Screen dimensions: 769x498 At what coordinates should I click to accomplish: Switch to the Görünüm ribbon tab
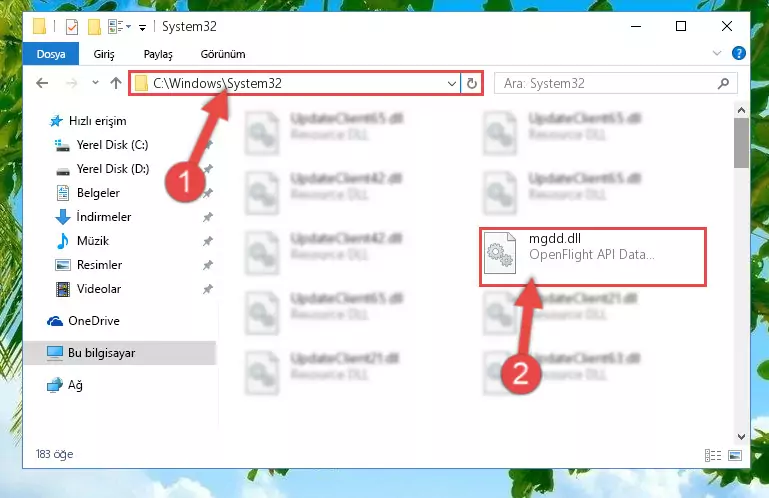tap(223, 54)
